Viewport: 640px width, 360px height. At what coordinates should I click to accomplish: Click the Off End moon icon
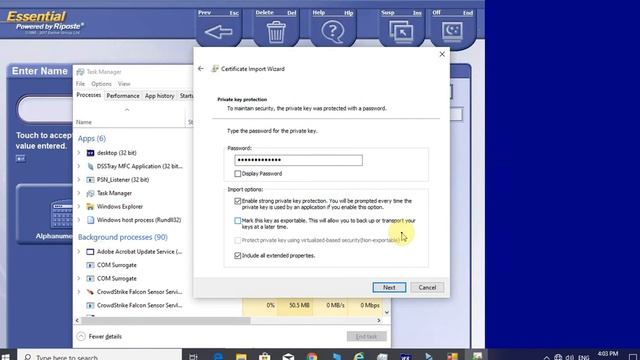pos(452,32)
